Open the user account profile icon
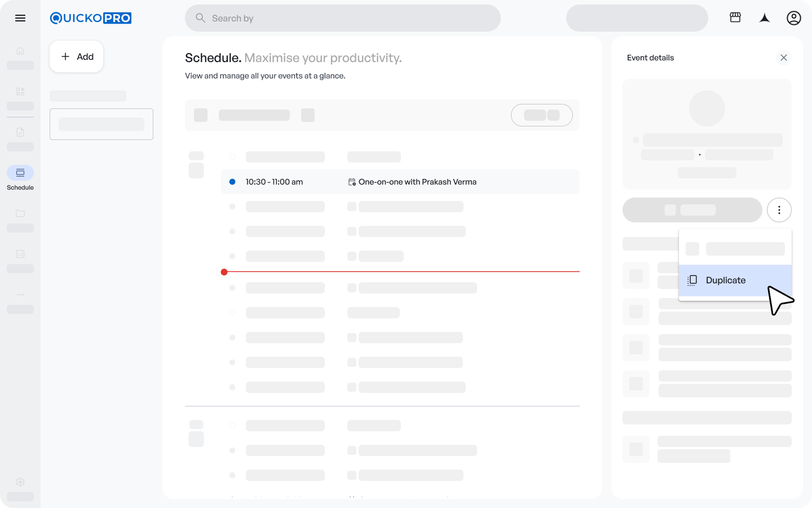The height and width of the screenshot is (508, 812). click(794, 18)
